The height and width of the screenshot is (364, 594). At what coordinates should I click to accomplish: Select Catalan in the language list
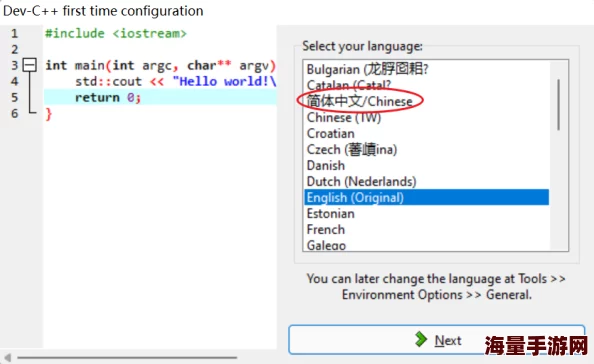pyautogui.click(x=427, y=85)
